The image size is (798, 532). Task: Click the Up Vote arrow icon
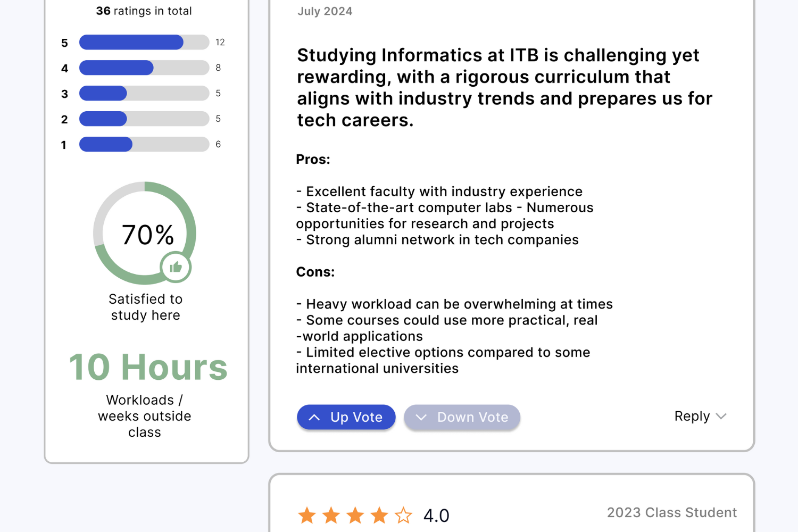point(314,418)
